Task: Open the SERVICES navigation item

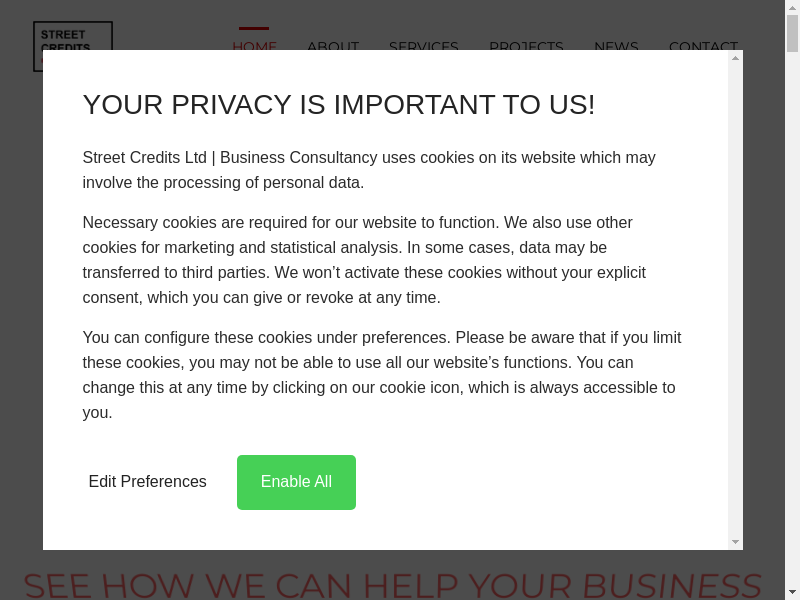Action: click(x=423, y=46)
